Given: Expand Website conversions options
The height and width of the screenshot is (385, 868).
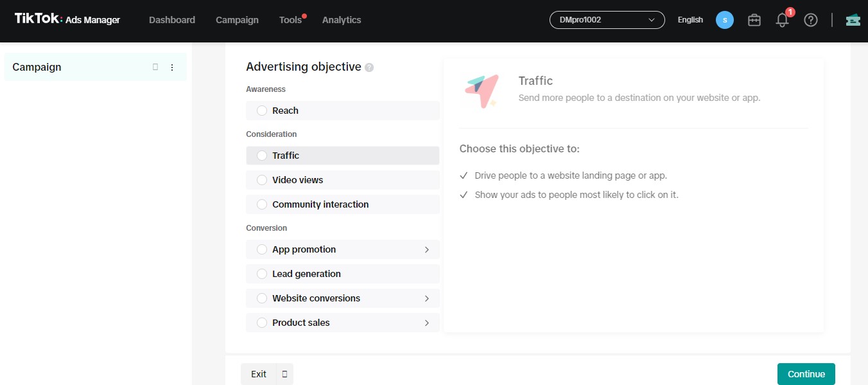Looking at the screenshot, I should [427, 298].
